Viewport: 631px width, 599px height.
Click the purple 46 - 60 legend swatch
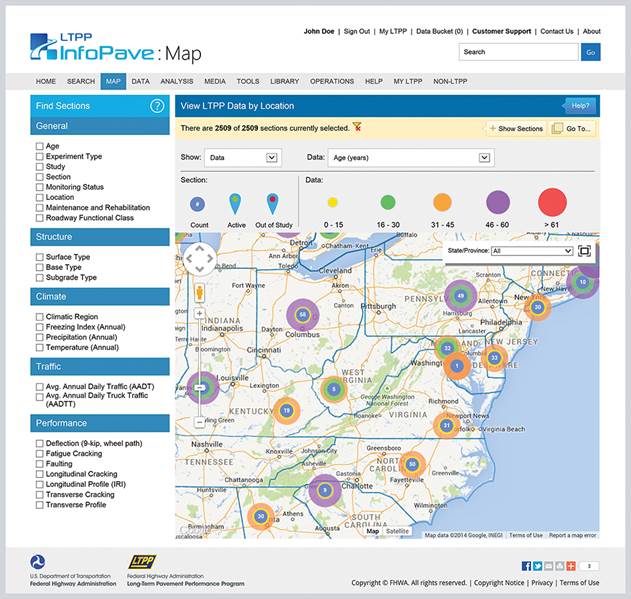498,202
